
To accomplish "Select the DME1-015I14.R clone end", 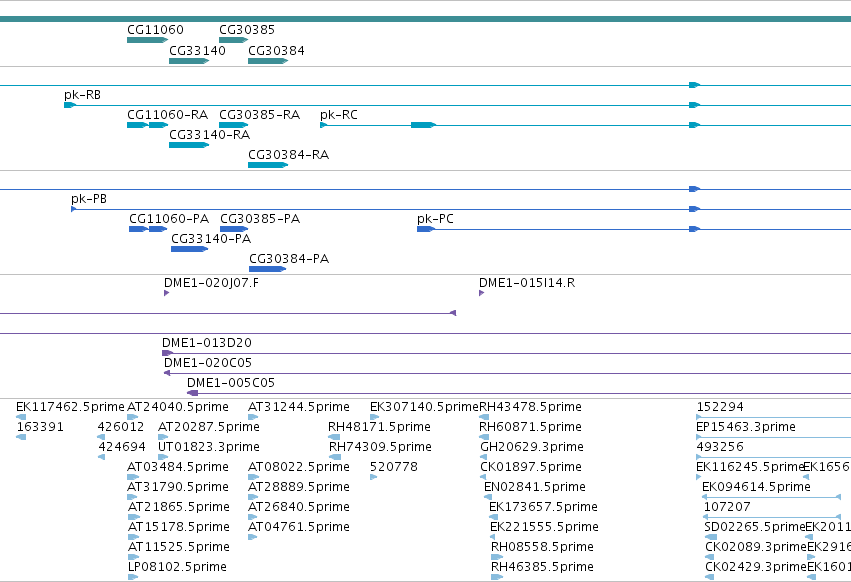I will (481, 293).
